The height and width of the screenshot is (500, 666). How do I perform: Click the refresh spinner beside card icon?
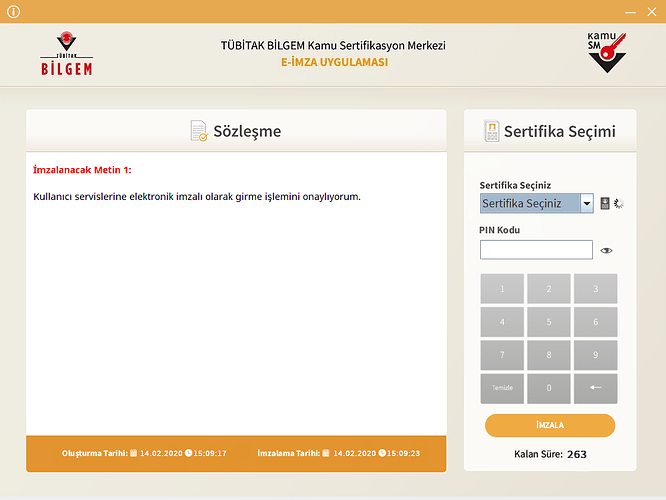click(619, 203)
